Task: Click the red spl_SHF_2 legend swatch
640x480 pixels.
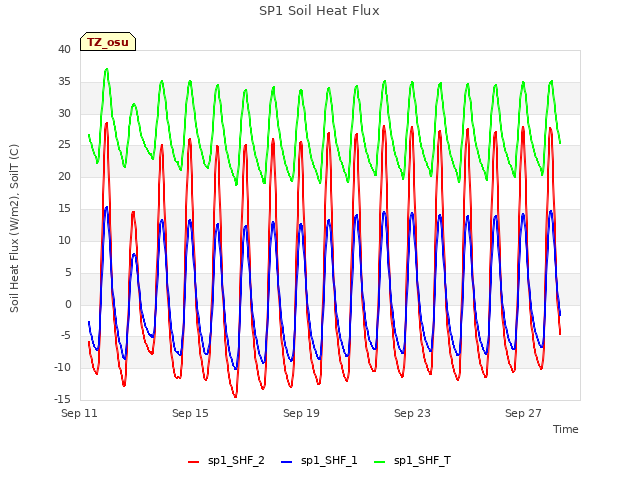Action: pyautogui.click(x=193, y=462)
